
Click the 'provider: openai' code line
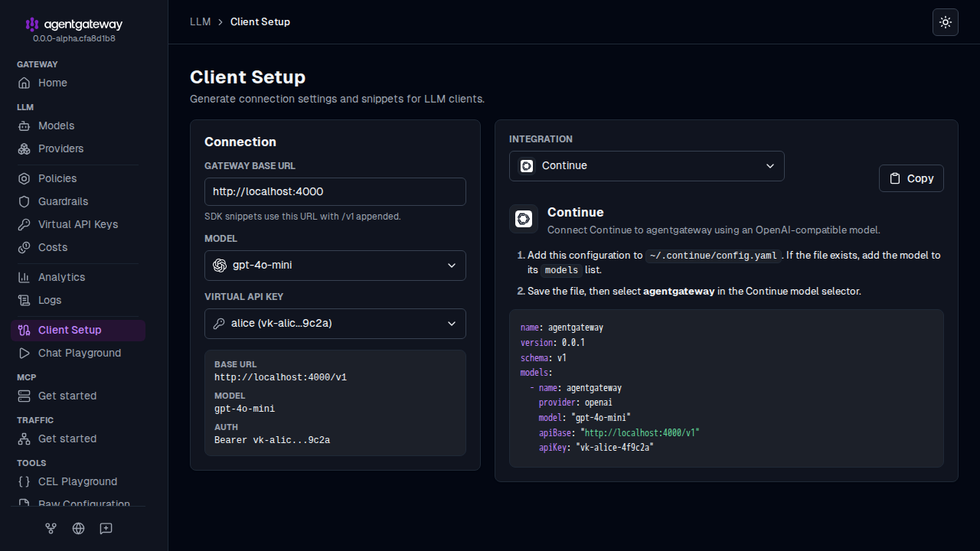[x=576, y=403]
